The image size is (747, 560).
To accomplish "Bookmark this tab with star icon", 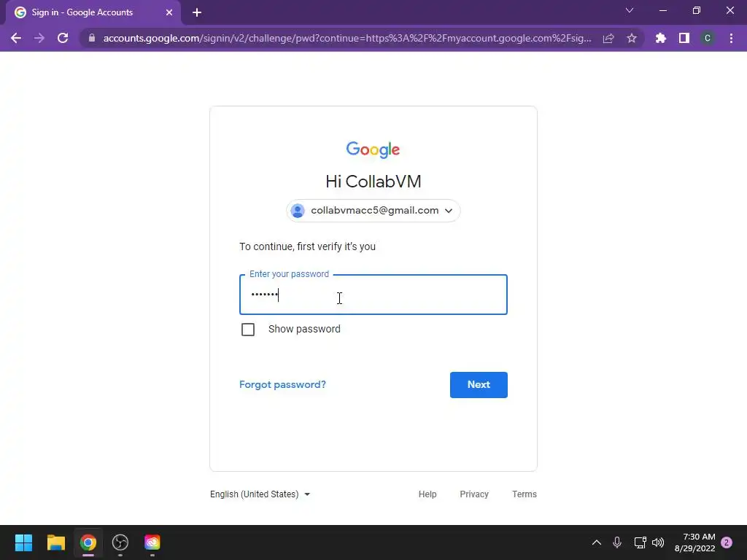I will [x=632, y=38].
